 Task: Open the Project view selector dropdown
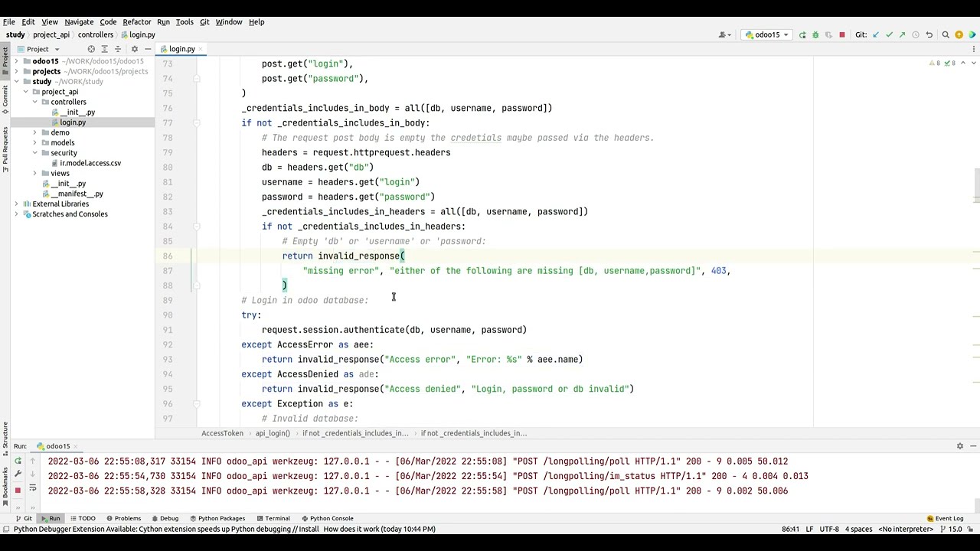(43, 49)
